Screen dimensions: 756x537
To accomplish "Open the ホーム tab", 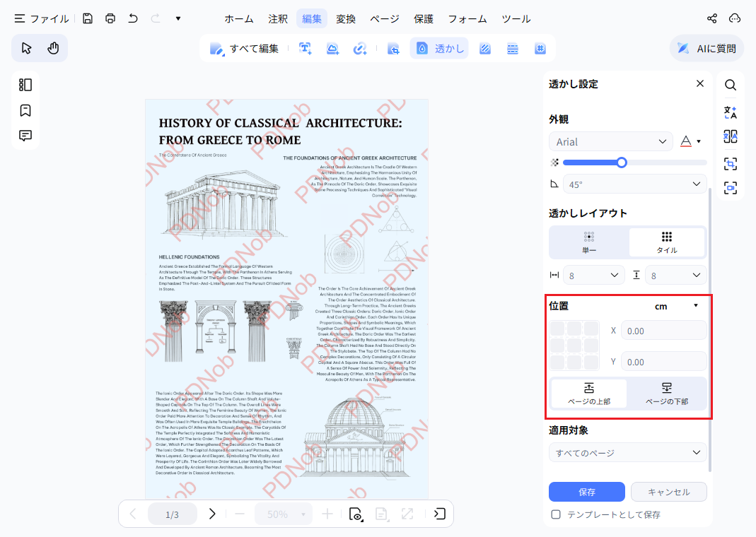I will pos(238,19).
